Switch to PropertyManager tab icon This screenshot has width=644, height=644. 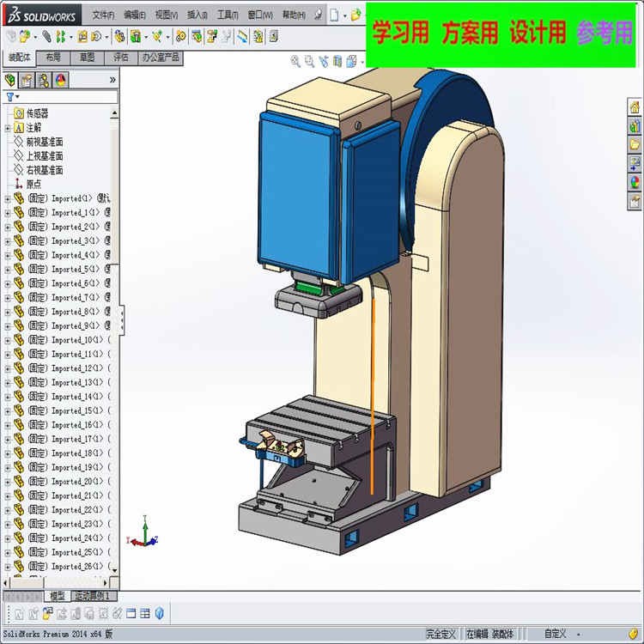click(x=27, y=80)
